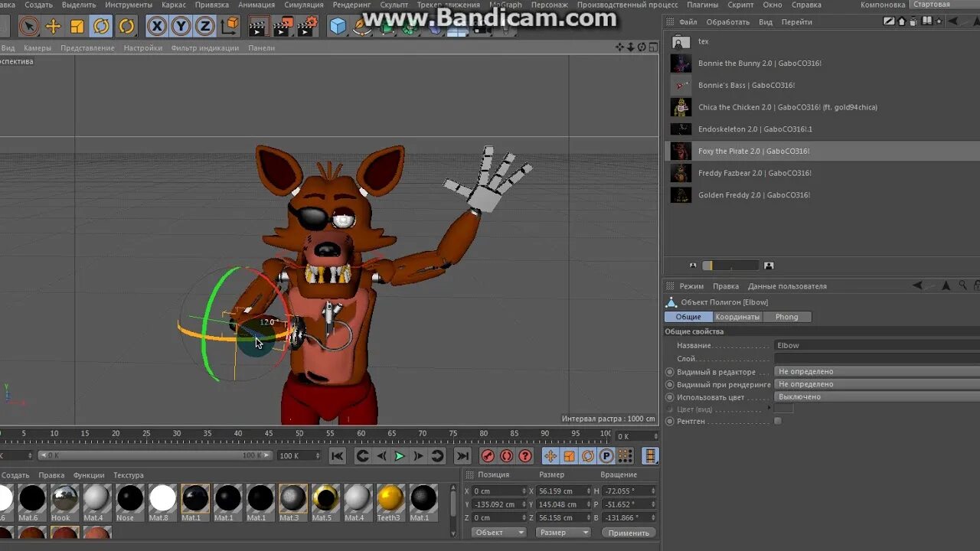Click the record active objects button
This screenshot has height=551, width=980.
tap(488, 456)
